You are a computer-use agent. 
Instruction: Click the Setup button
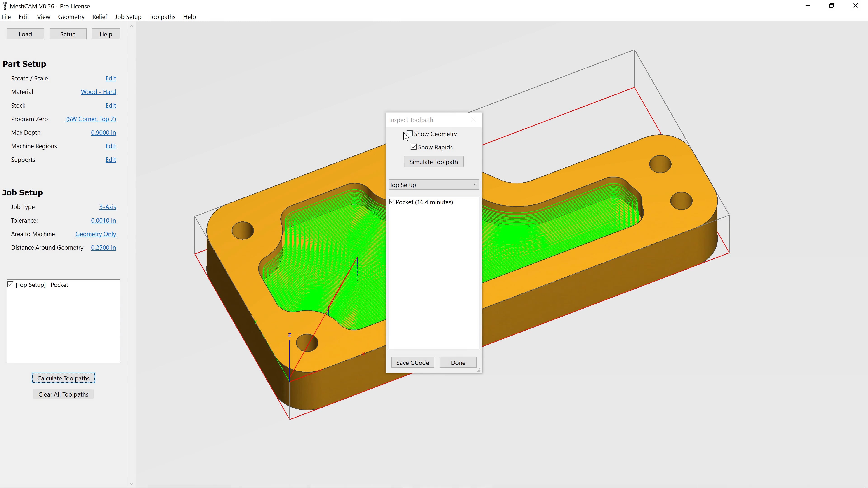tap(68, 34)
